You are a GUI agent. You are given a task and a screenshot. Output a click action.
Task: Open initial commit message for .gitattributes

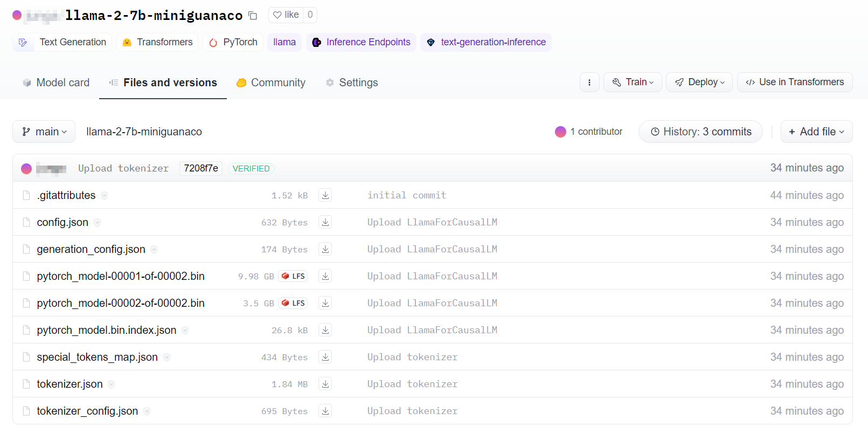click(407, 195)
